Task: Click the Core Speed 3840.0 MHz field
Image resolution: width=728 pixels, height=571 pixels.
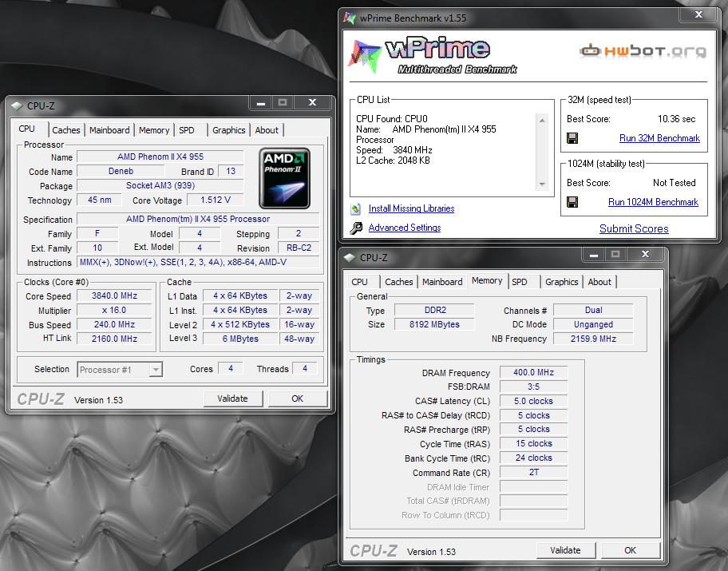Action: (x=114, y=296)
